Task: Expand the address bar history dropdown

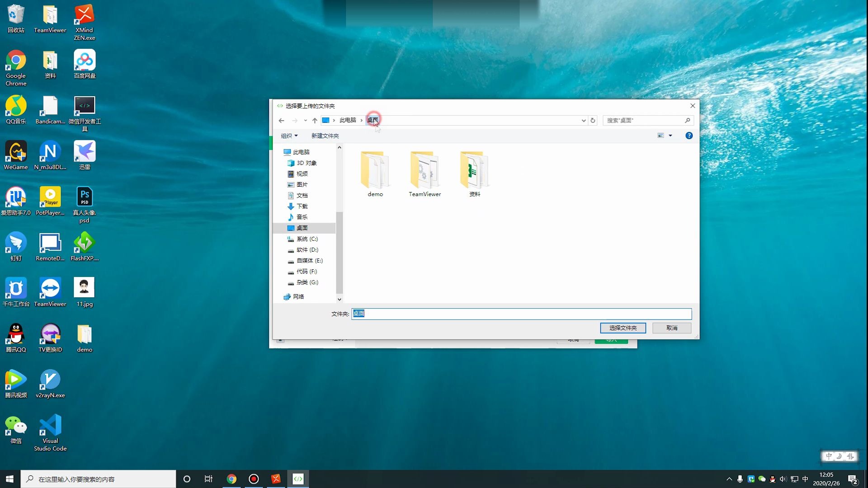Action: [x=583, y=120]
